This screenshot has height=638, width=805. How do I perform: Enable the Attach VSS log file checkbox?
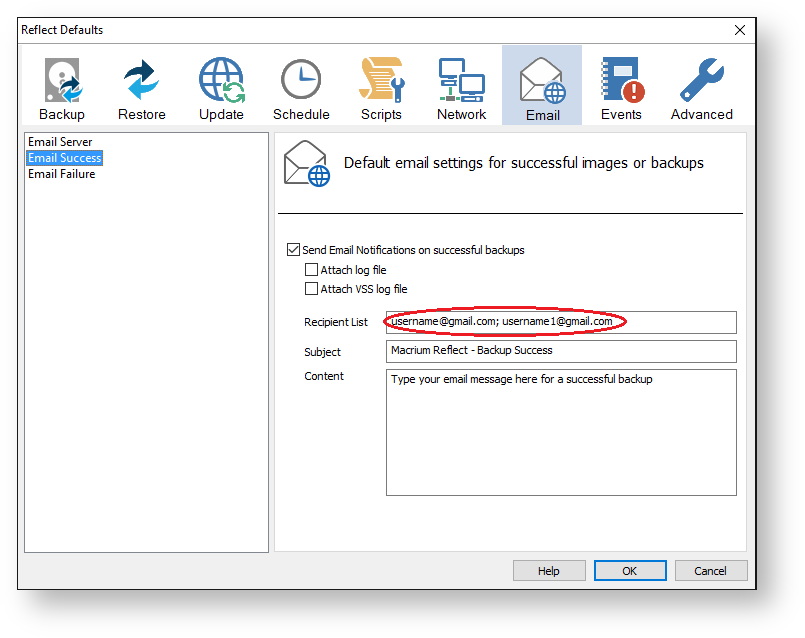pos(311,288)
